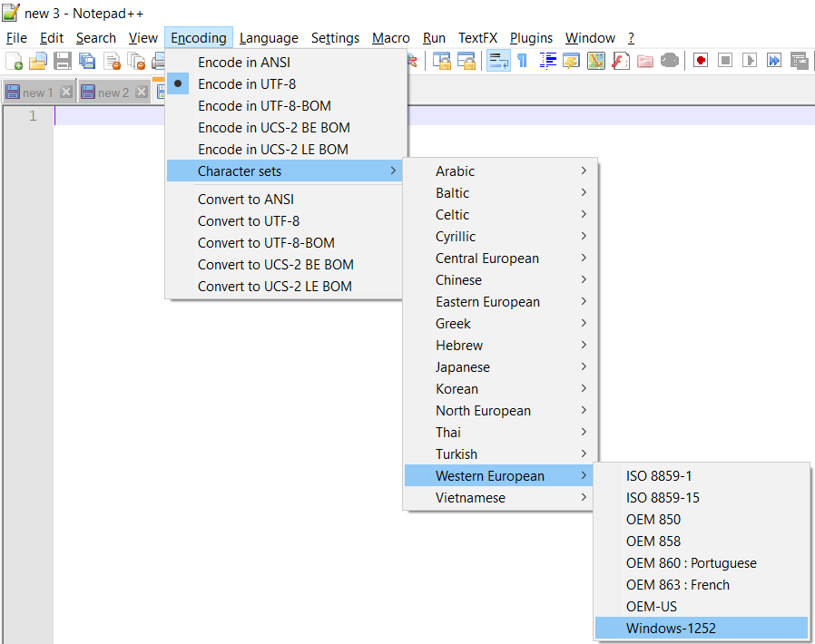The height and width of the screenshot is (644, 815).
Task: Select the checked Encode in UTF-8 option
Action: (x=285, y=84)
